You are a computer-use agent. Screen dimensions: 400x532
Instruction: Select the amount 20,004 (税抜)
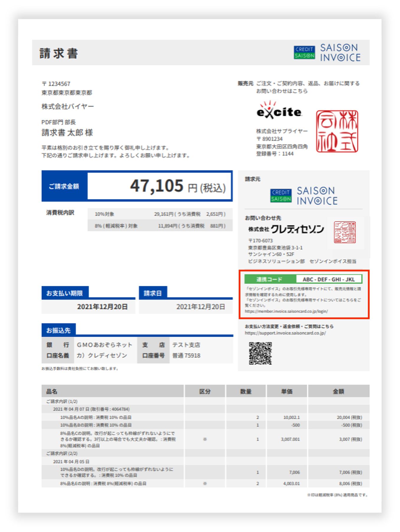point(350,417)
